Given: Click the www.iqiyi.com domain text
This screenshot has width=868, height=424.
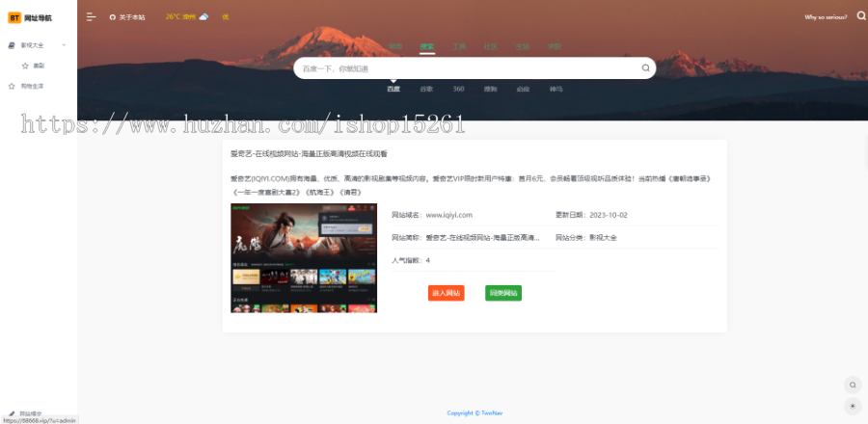Looking at the screenshot, I should click(448, 215).
